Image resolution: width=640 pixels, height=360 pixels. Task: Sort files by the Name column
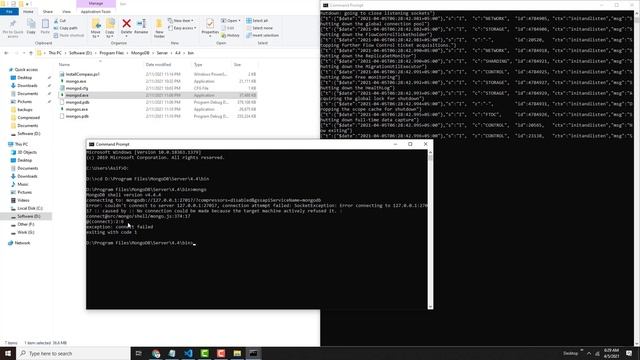point(64,64)
